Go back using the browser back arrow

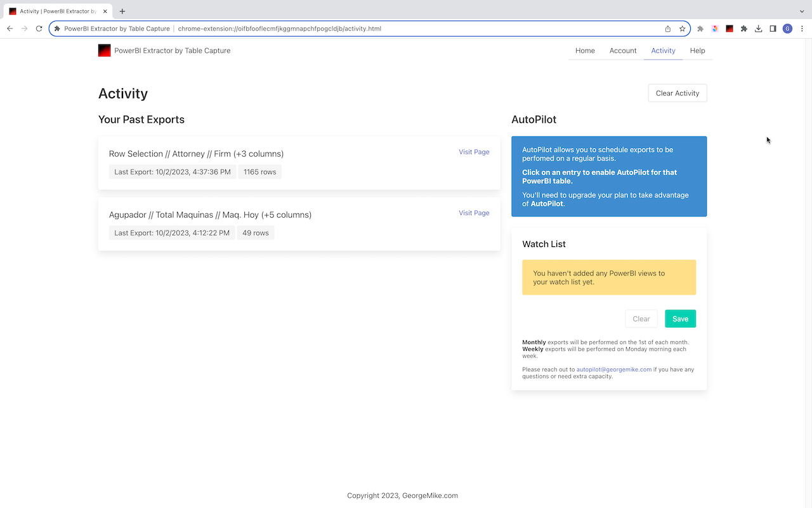coord(10,29)
